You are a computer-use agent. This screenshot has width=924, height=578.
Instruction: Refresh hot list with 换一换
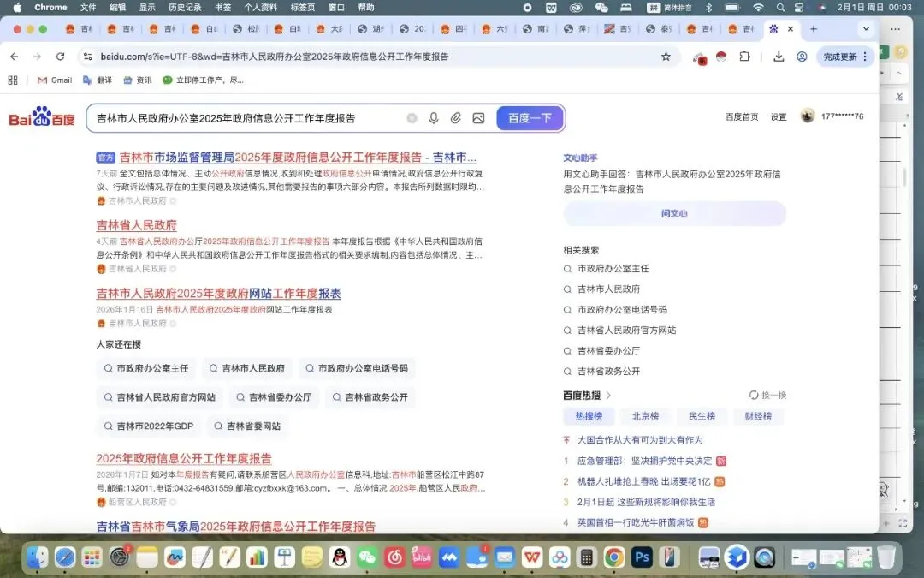pyautogui.click(x=767, y=395)
